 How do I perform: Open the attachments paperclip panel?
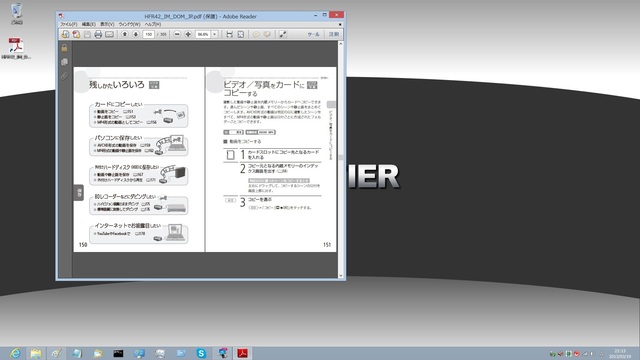point(64,76)
